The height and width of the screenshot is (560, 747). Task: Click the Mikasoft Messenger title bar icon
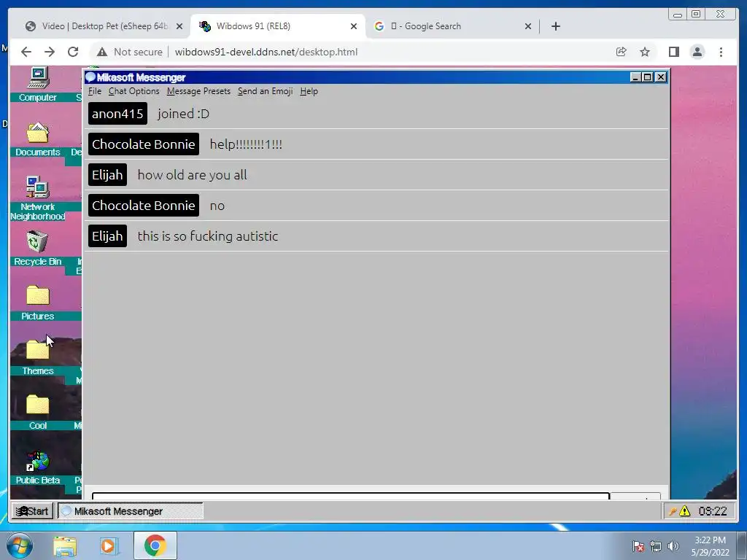(90, 77)
